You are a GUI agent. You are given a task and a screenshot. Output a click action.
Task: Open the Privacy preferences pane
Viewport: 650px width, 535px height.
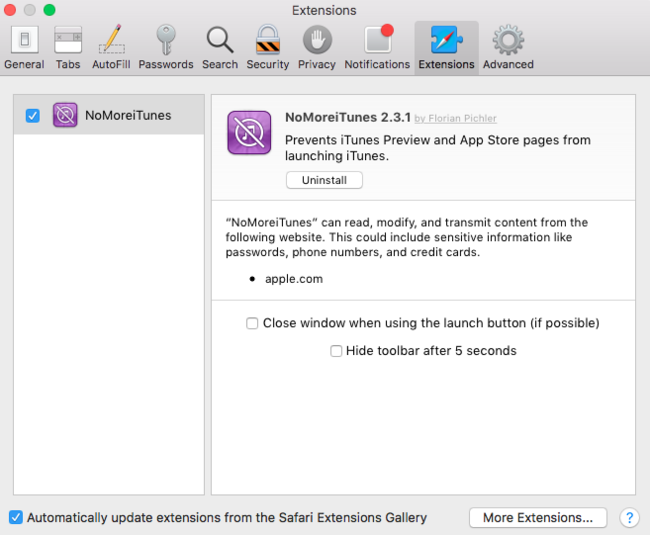point(317,48)
